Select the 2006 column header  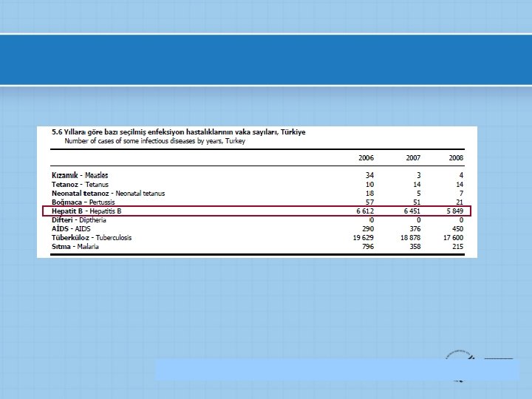(x=366, y=158)
